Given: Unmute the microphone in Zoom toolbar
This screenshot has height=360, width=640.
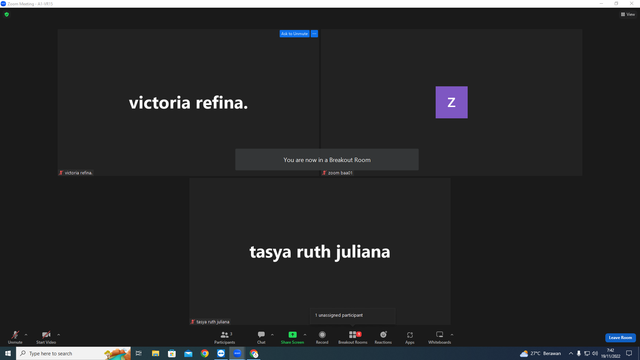Looking at the screenshot, I should tap(15, 337).
